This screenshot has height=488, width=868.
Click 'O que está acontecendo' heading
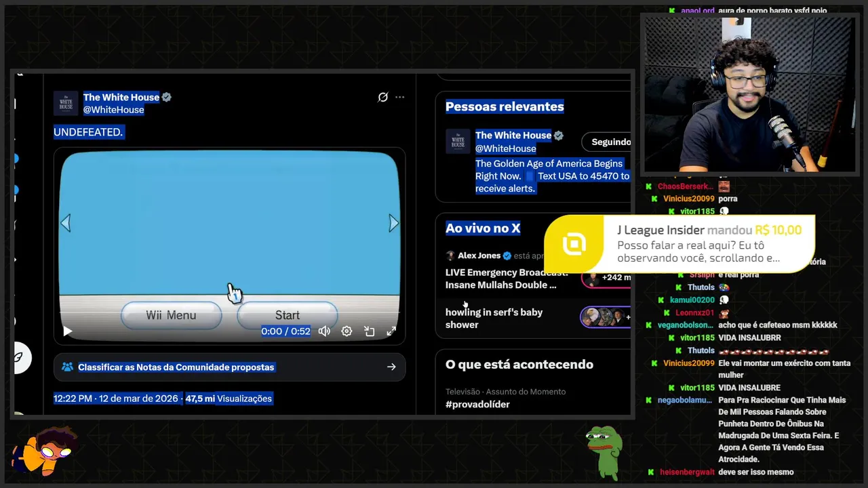519,365
